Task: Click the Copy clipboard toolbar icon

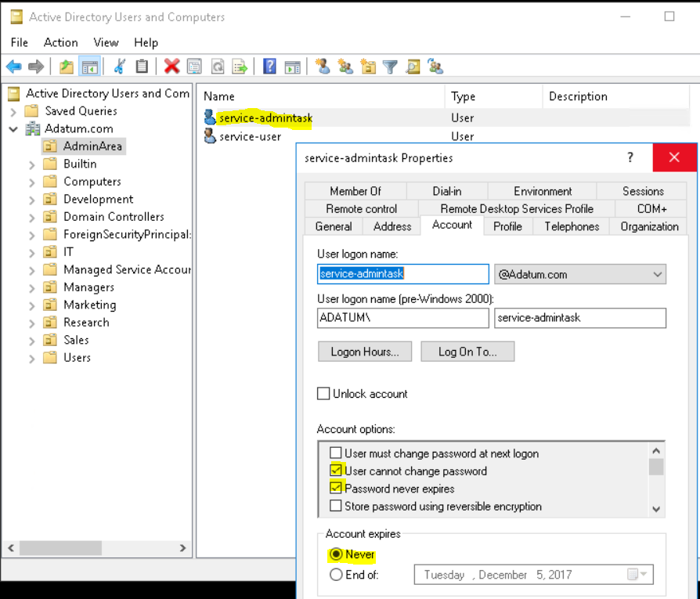Action: [x=142, y=67]
